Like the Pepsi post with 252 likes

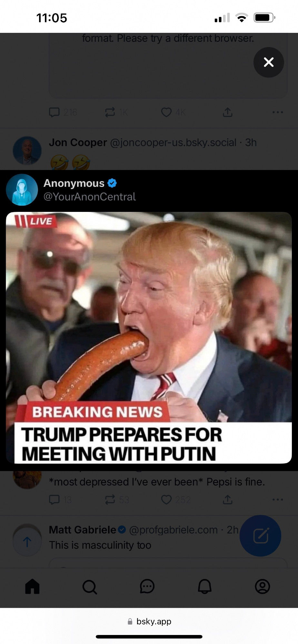(176, 499)
